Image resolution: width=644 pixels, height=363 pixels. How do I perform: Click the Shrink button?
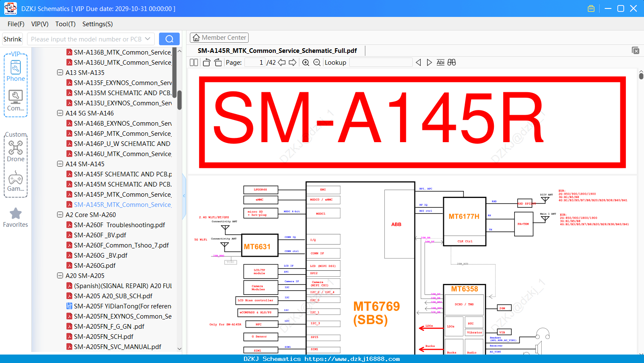[12, 39]
